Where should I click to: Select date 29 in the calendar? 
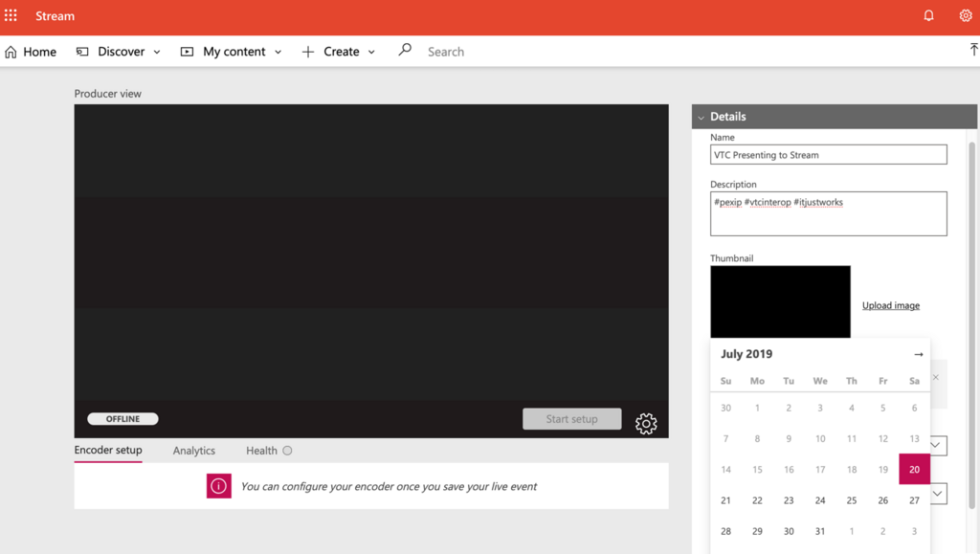coord(757,531)
